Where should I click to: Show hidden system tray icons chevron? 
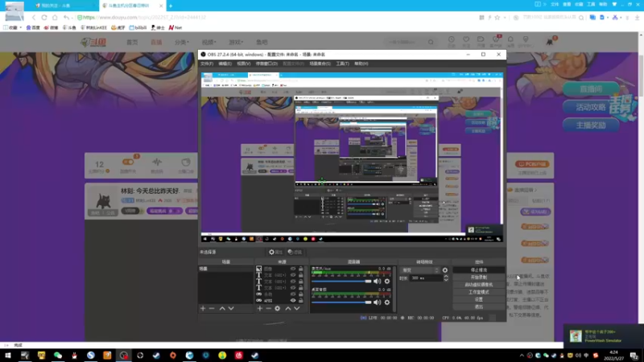pos(522,356)
